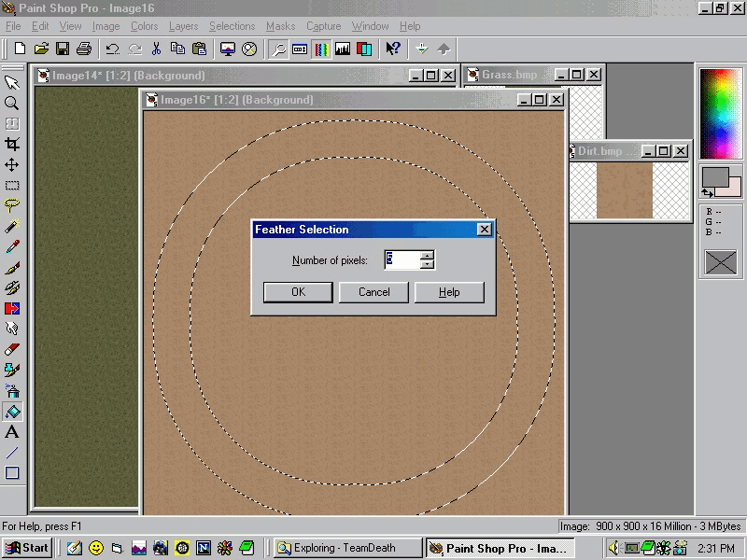Screen dimensions: 747x560
Task: Open the Masks menu
Action: coord(281,26)
